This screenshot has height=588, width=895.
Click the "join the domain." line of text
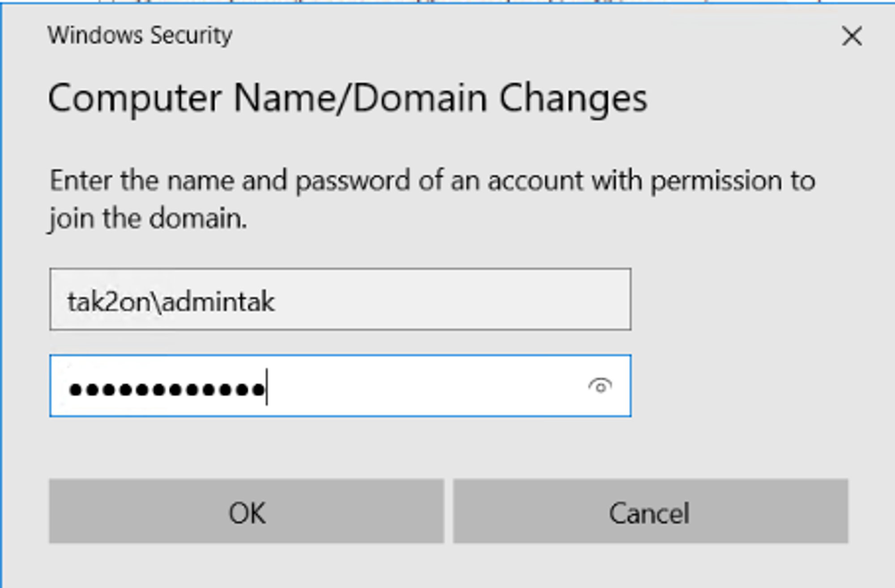pyautogui.click(x=148, y=219)
